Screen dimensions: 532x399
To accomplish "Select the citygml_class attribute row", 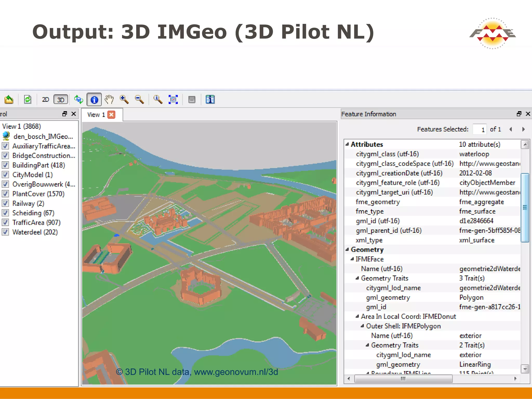I will point(433,154).
